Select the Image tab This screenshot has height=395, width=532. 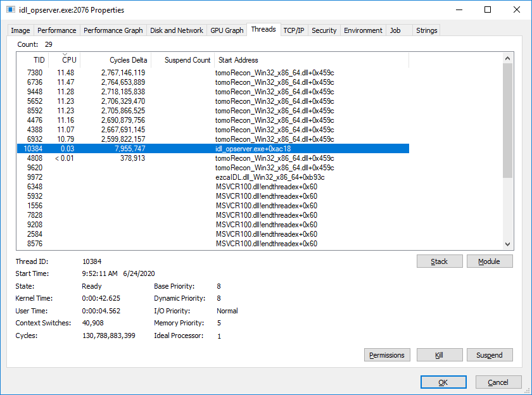tap(20, 30)
